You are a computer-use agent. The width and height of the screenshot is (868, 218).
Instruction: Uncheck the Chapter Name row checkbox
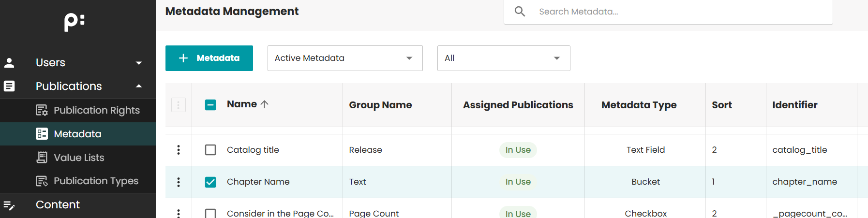[x=210, y=182]
